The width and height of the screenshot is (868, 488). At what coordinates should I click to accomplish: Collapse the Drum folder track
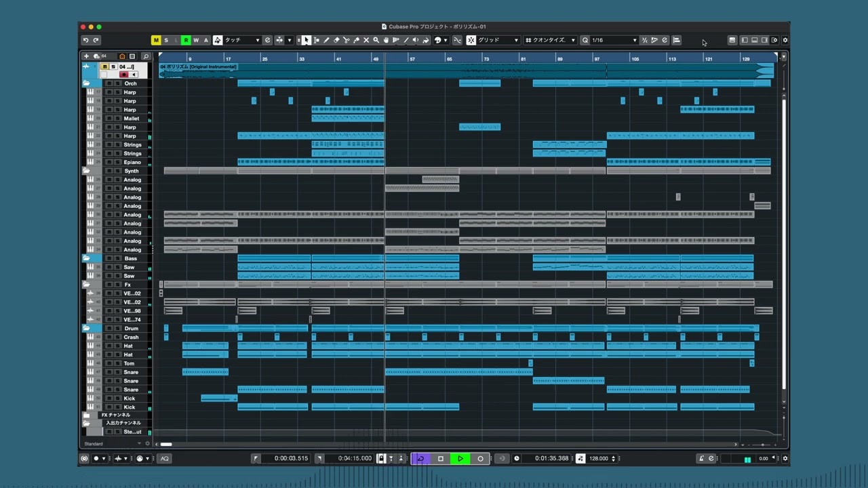click(x=87, y=328)
